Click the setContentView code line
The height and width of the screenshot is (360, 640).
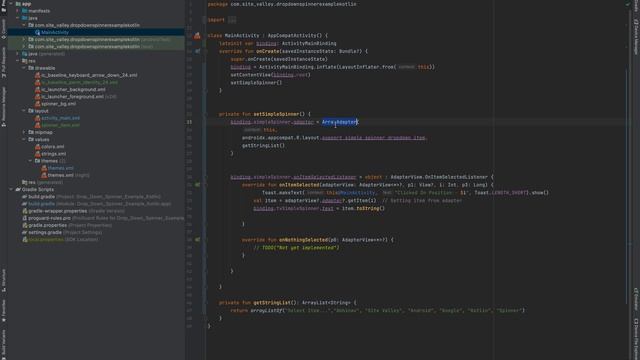click(271, 75)
